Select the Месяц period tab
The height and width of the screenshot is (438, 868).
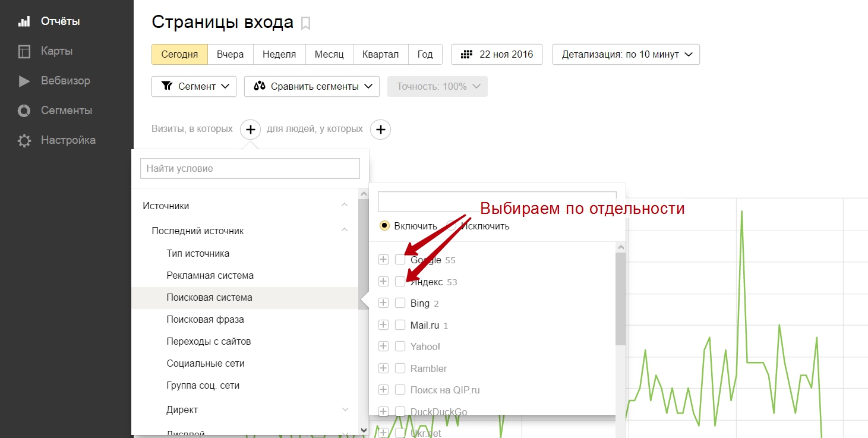pos(329,54)
